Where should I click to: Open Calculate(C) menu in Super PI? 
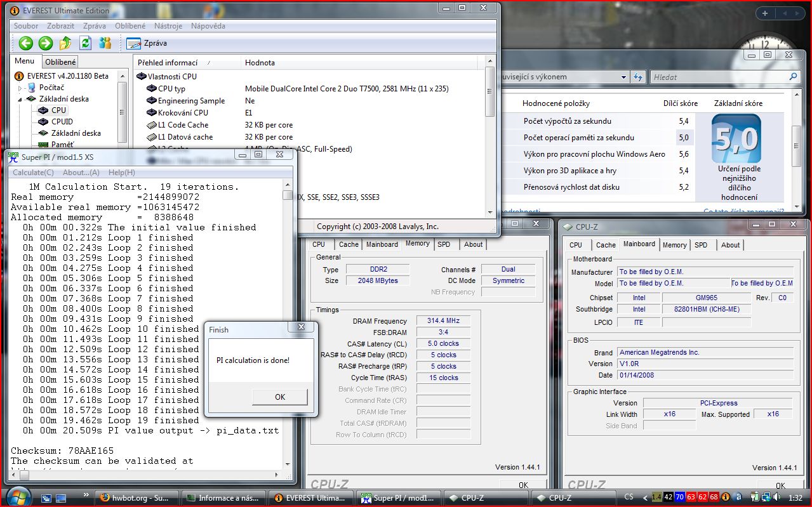pyautogui.click(x=33, y=173)
